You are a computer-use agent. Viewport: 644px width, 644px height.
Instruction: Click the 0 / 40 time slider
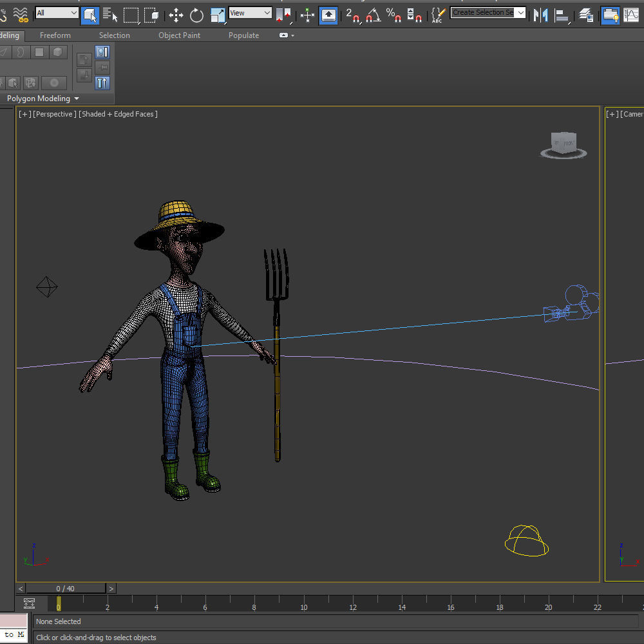66,589
